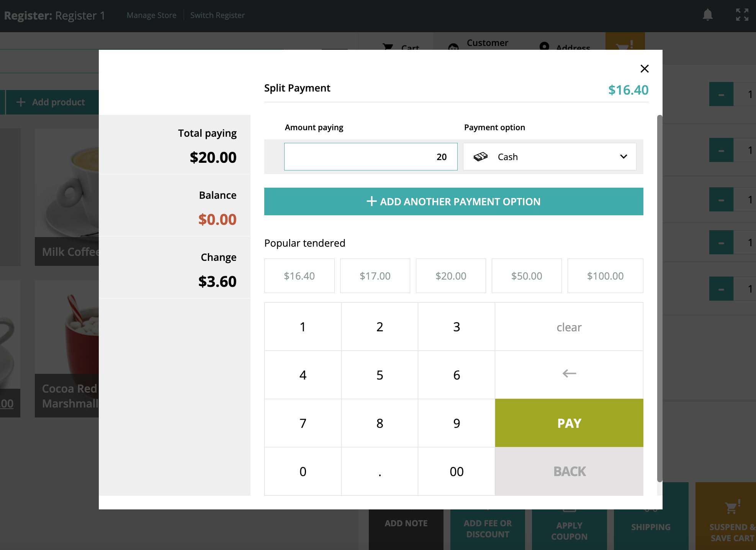The height and width of the screenshot is (550, 756).
Task: Select $50.00 popular tendered amount
Action: 526,276
